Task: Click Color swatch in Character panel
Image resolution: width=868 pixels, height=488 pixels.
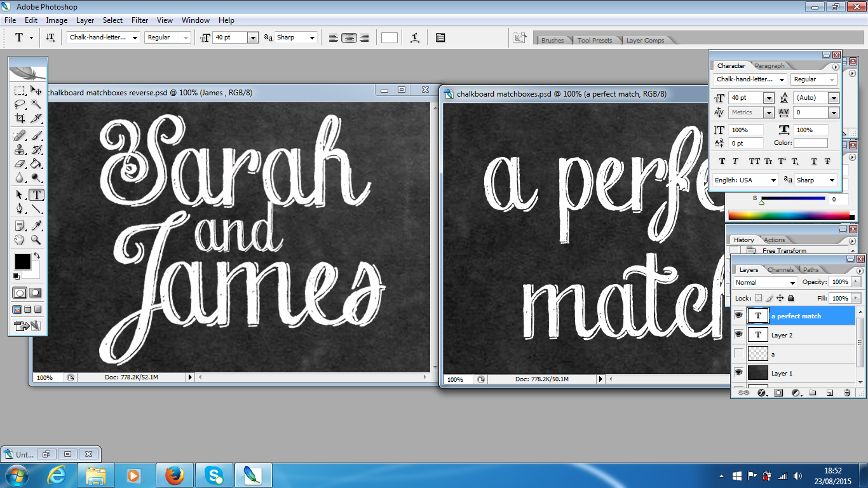Action: pyautogui.click(x=811, y=143)
